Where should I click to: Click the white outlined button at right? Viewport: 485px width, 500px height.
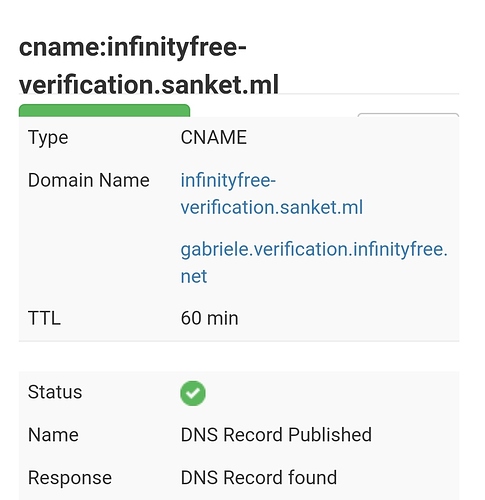408,115
